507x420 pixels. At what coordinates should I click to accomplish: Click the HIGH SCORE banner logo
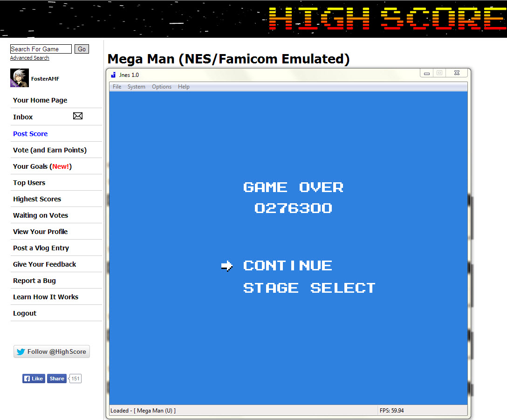[x=387, y=19]
